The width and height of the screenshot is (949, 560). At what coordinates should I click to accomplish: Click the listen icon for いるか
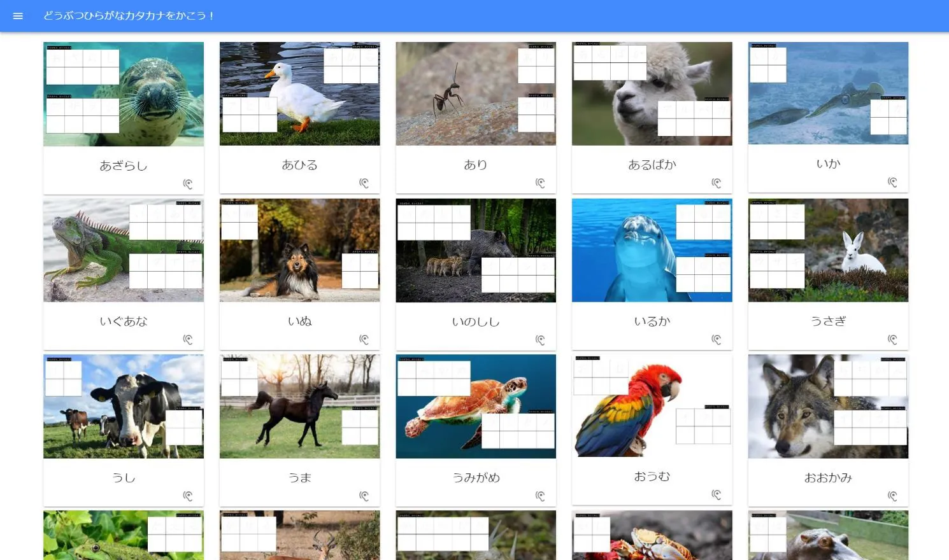click(x=717, y=340)
